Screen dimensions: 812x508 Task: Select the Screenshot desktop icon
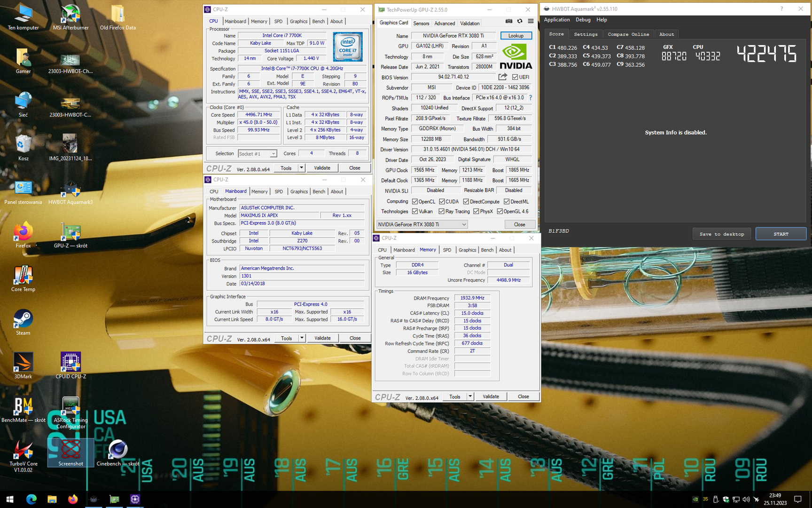click(x=70, y=453)
